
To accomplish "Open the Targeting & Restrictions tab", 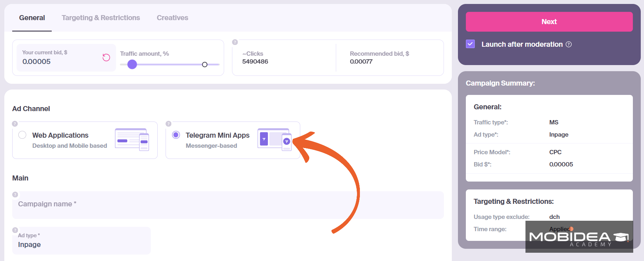I will click(101, 18).
